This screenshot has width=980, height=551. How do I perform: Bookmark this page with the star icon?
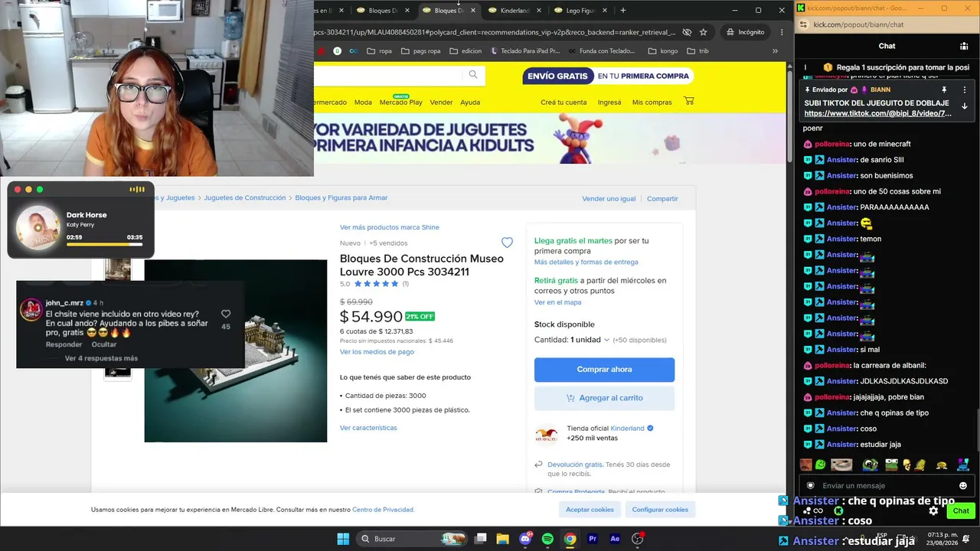(x=703, y=32)
